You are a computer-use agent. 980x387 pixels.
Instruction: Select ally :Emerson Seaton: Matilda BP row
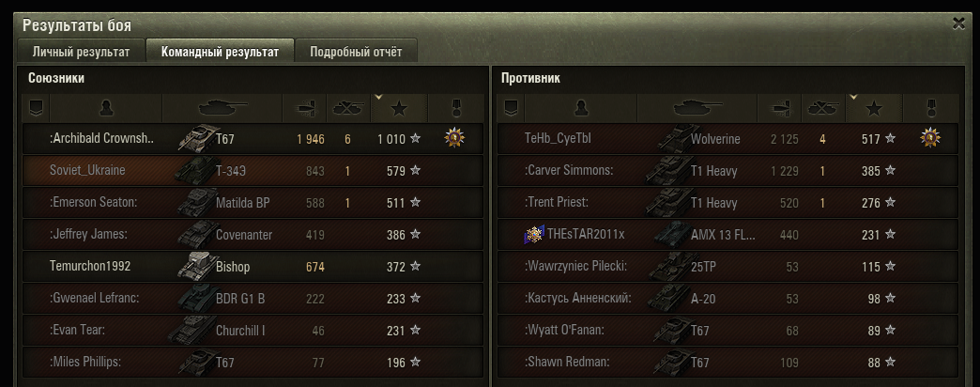coord(253,202)
